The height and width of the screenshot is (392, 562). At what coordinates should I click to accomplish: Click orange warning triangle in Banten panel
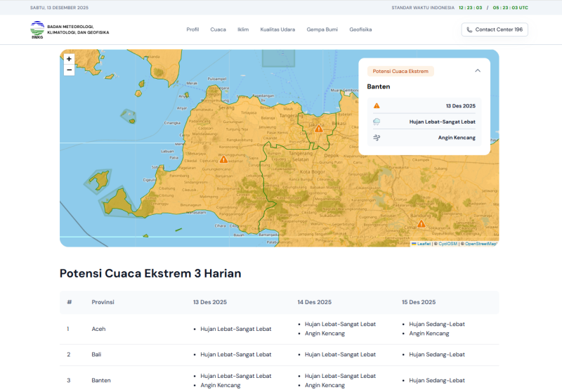click(377, 105)
